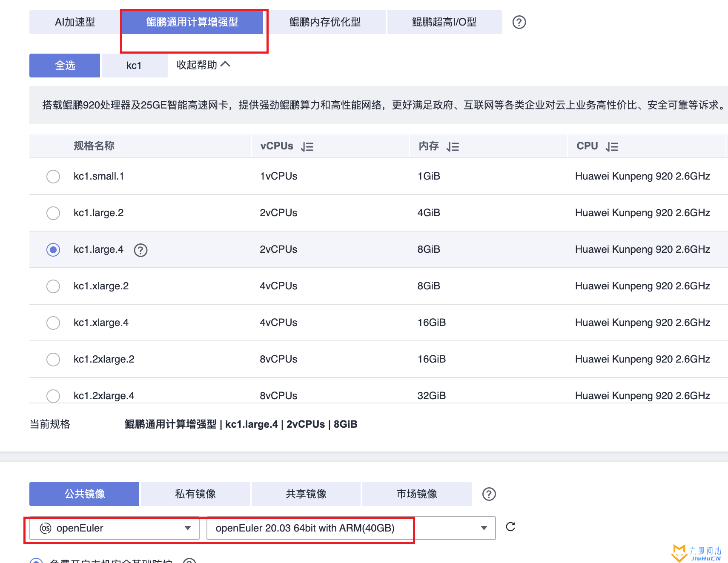Click 1GiB memory cell
Viewport: 728px width, 563px height.
(x=429, y=176)
